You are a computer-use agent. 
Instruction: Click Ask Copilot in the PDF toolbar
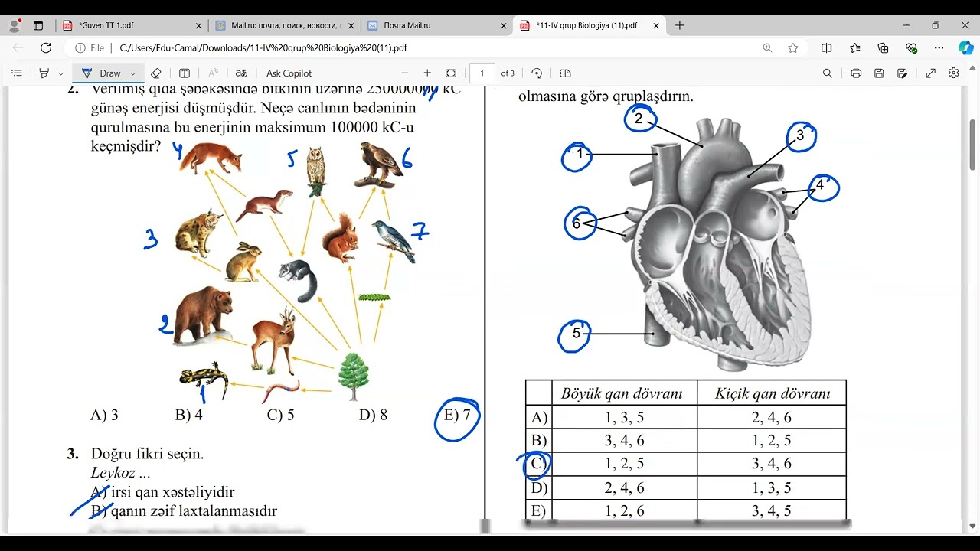[x=289, y=73]
